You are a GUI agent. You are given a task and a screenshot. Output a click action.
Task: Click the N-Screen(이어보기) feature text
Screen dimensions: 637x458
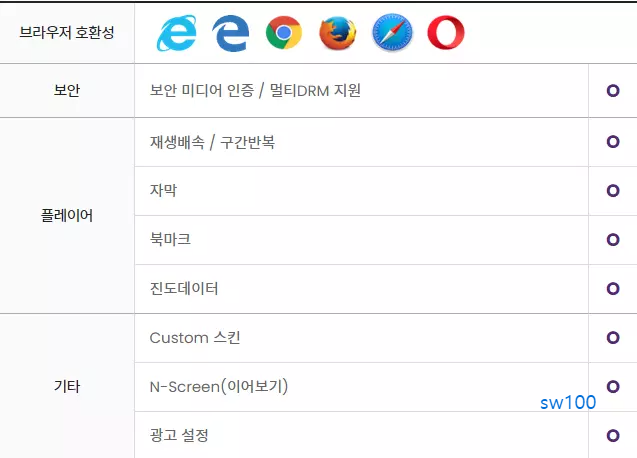point(219,386)
